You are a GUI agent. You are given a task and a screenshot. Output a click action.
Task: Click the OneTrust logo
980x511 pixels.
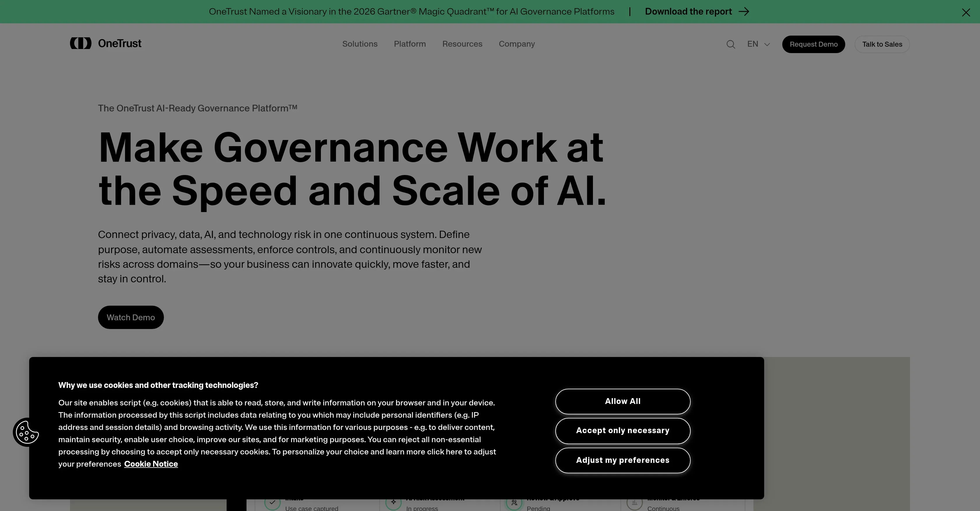click(x=105, y=43)
